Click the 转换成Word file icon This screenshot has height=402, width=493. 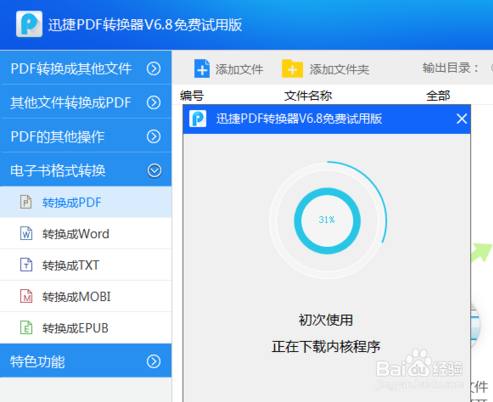pyautogui.click(x=26, y=233)
